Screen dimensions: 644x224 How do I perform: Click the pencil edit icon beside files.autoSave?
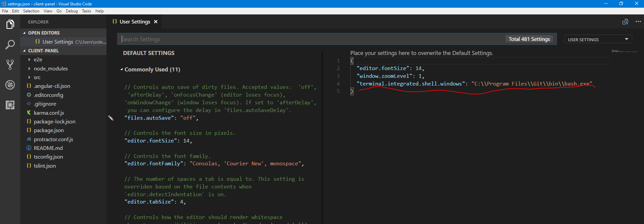pyautogui.click(x=111, y=118)
